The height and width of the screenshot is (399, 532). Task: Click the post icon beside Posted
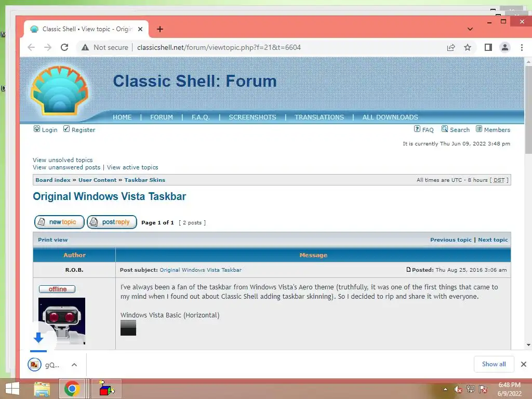[x=408, y=270]
